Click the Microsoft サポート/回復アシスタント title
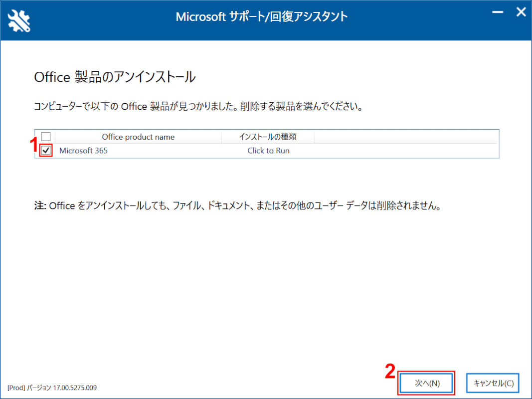 pos(262,16)
